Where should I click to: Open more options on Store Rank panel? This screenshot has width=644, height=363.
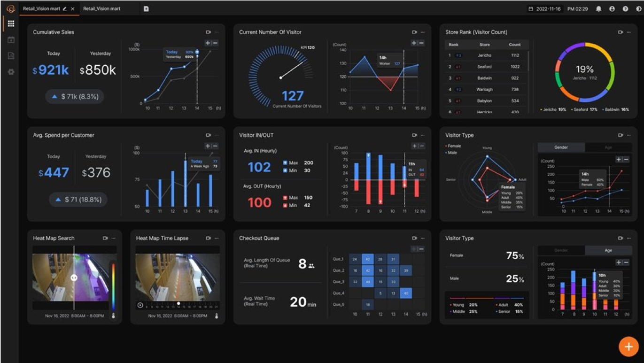[629, 32]
